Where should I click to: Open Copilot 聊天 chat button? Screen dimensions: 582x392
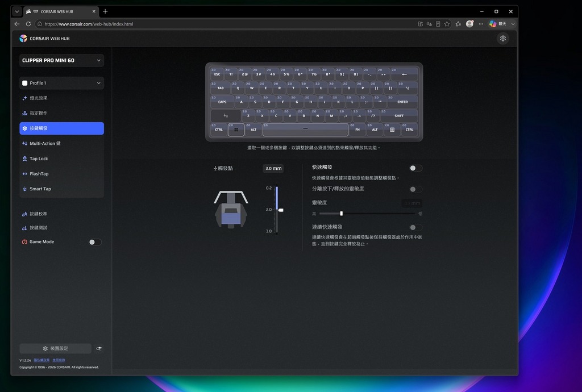click(498, 24)
